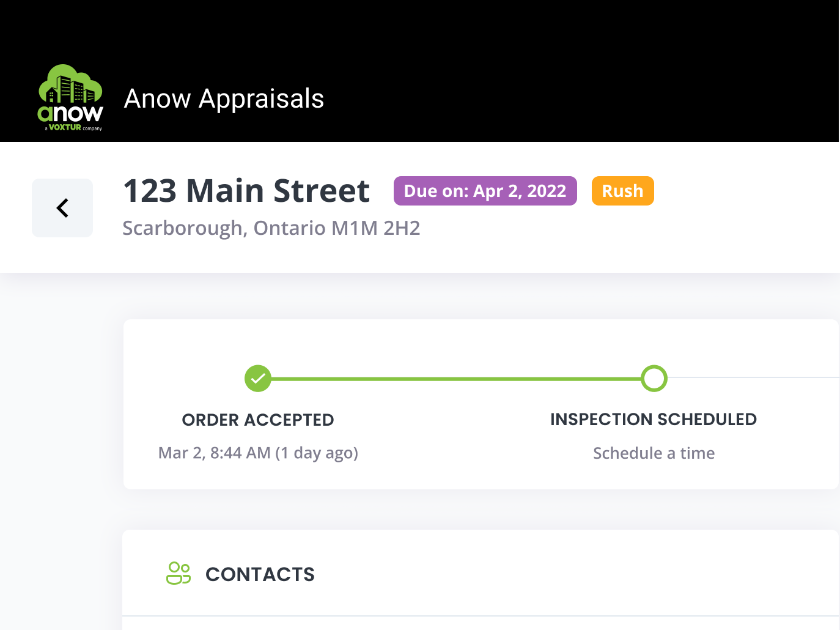Click the 'a Voxtur company' text under logo
Screen dimensions: 840x630
click(73, 128)
